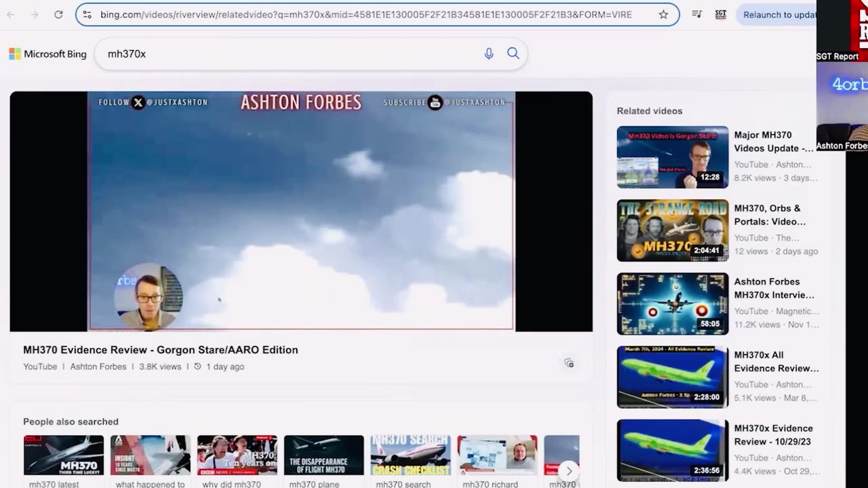
Task: Click the SGT Report overlay label
Action: pyautogui.click(x=837, y=56)
